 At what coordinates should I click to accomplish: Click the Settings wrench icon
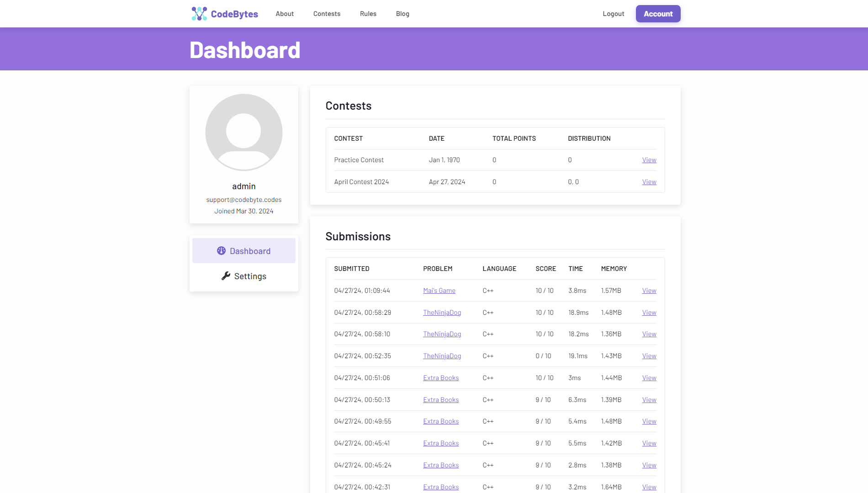[x=226, y=276]
